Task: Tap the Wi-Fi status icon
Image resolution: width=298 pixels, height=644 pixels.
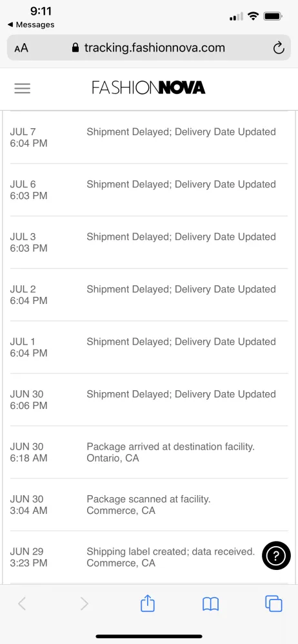Action: coord(253,17)
